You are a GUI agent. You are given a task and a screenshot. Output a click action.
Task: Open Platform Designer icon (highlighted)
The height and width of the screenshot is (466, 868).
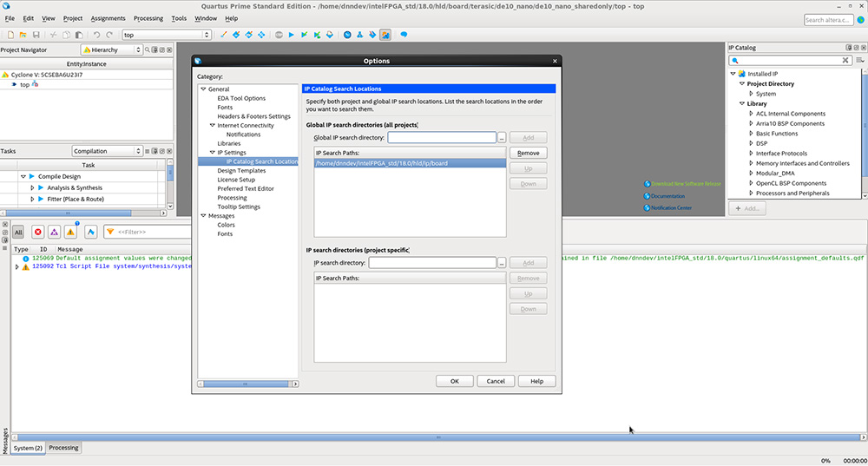385,35
